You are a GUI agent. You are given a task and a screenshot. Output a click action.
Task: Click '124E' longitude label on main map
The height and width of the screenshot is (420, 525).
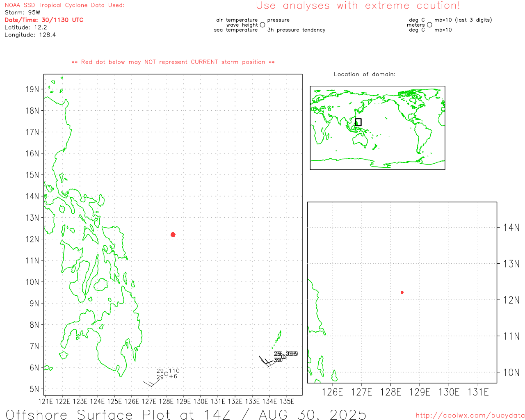(97, 401)
